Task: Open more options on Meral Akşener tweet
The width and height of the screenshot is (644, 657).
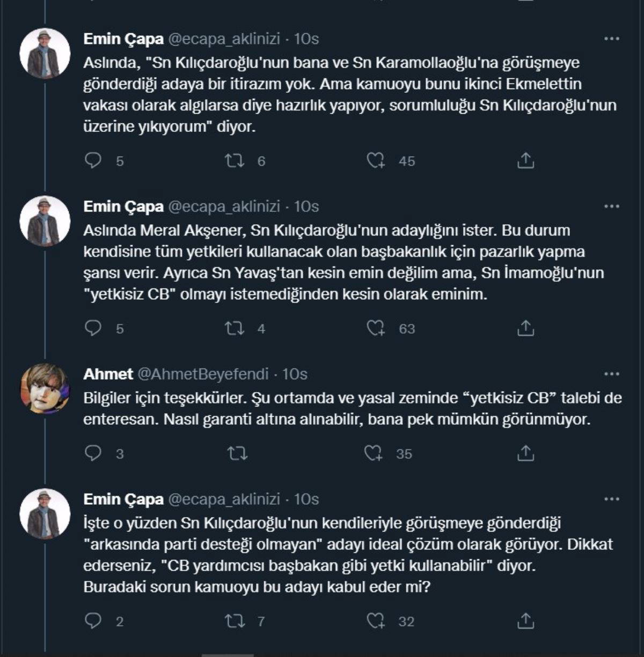Action: 612,206
